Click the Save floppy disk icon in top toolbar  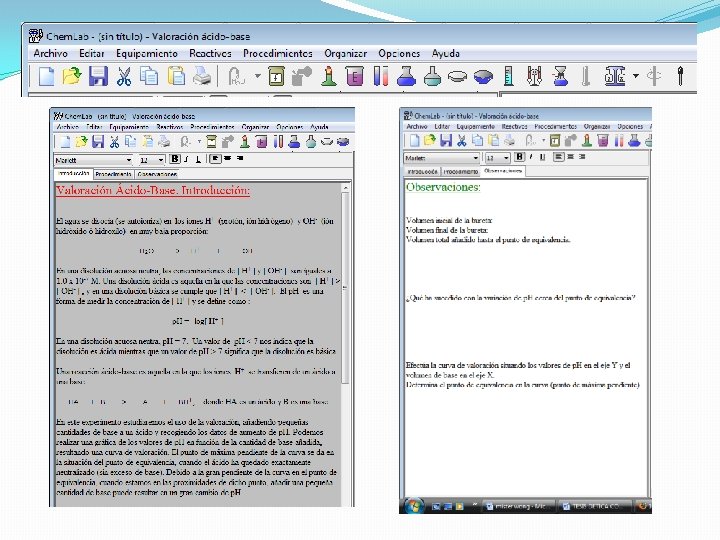pos(98,76)
